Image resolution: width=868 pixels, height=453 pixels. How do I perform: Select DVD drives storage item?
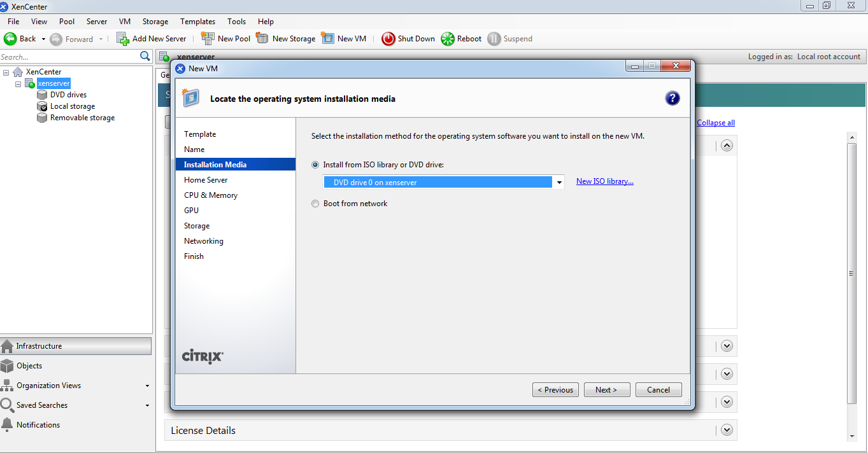(x=68, y=95)
